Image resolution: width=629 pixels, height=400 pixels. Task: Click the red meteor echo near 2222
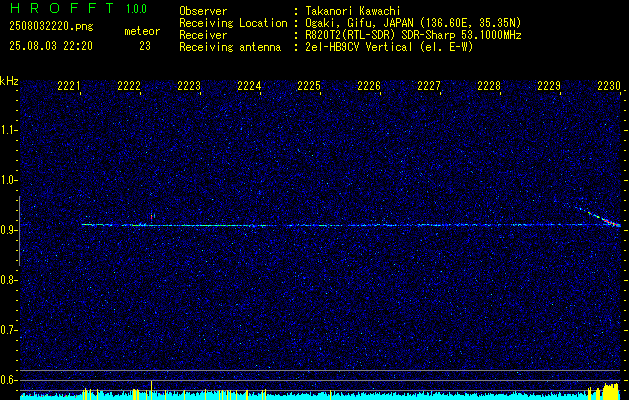pos(152,217)
